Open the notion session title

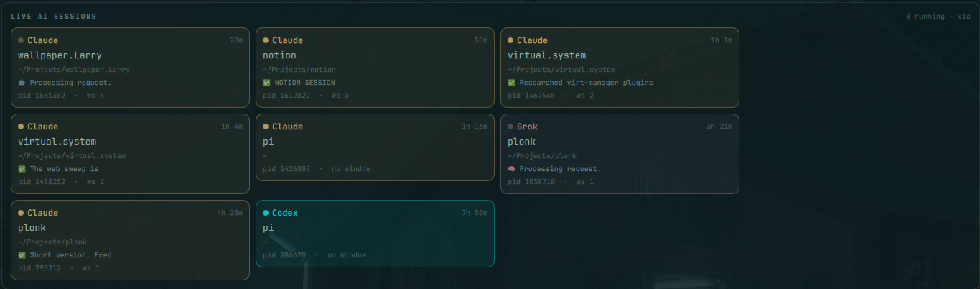coord(279,55)
